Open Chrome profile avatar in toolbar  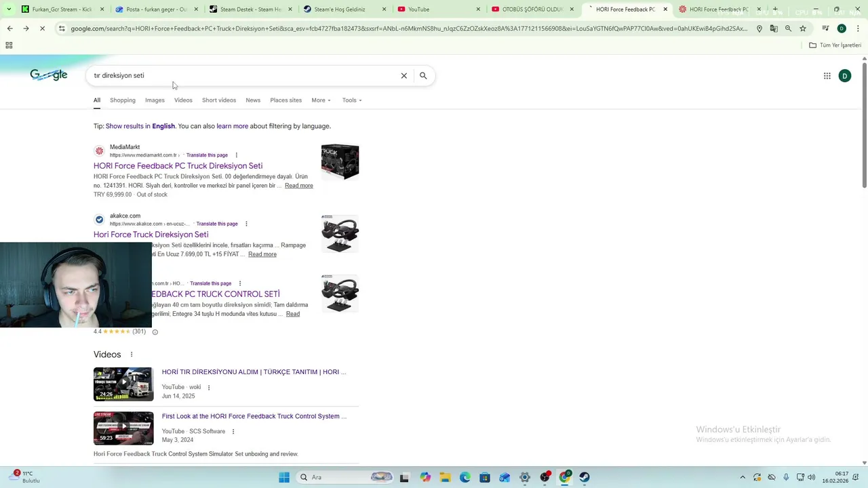[x=842, y=28]
